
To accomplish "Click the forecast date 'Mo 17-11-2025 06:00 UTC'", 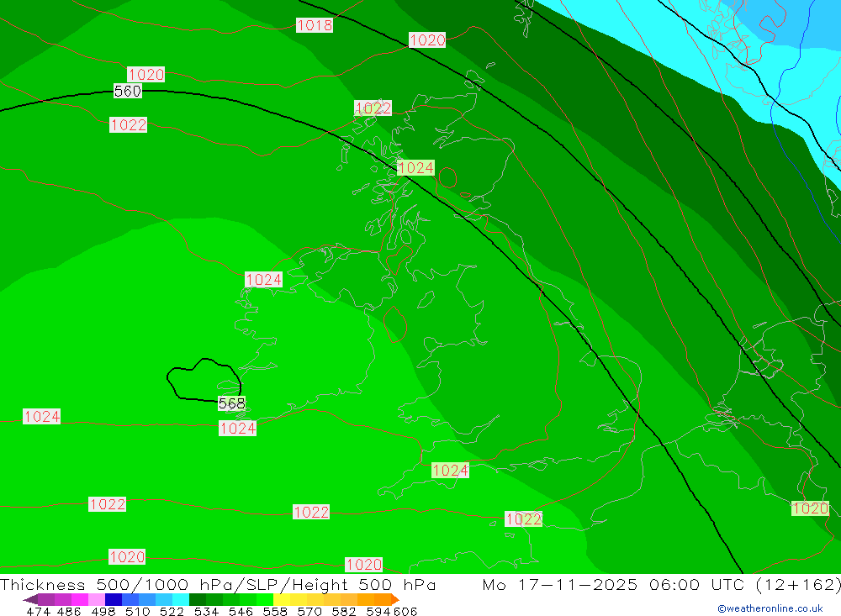I will pyautogui.click(x=613, y=584).
